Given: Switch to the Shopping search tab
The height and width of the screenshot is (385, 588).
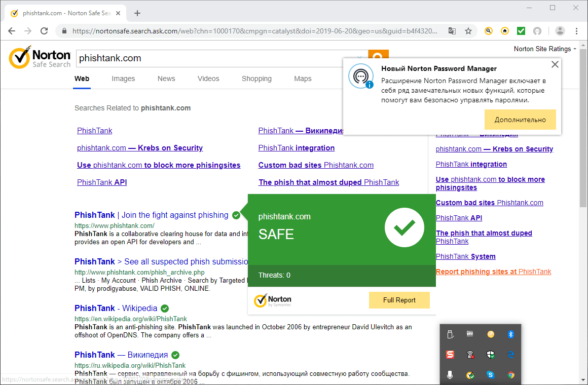Looking at the screenshot, I should 256,79.
